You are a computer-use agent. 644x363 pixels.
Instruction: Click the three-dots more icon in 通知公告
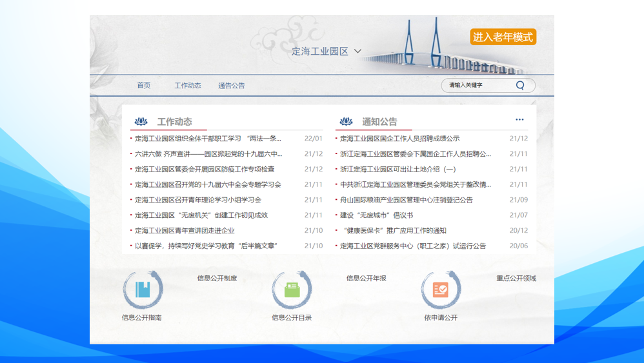519,120
